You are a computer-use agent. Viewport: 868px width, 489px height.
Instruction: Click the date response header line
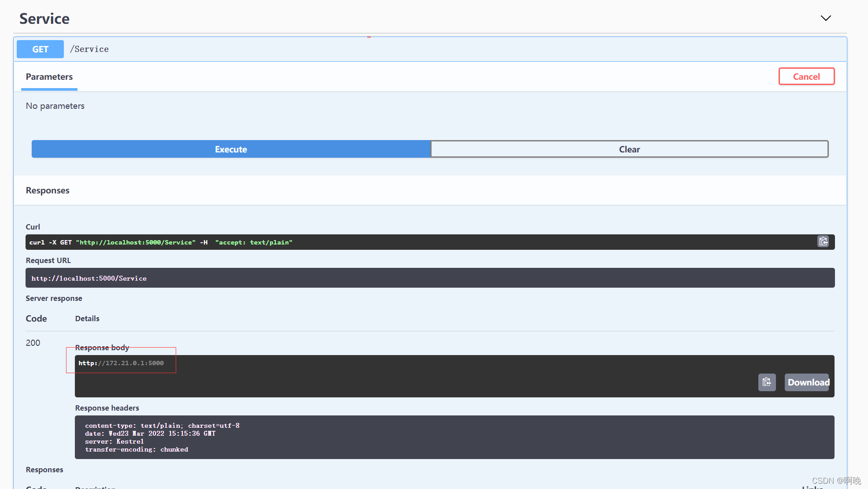(x=150, y=433)
